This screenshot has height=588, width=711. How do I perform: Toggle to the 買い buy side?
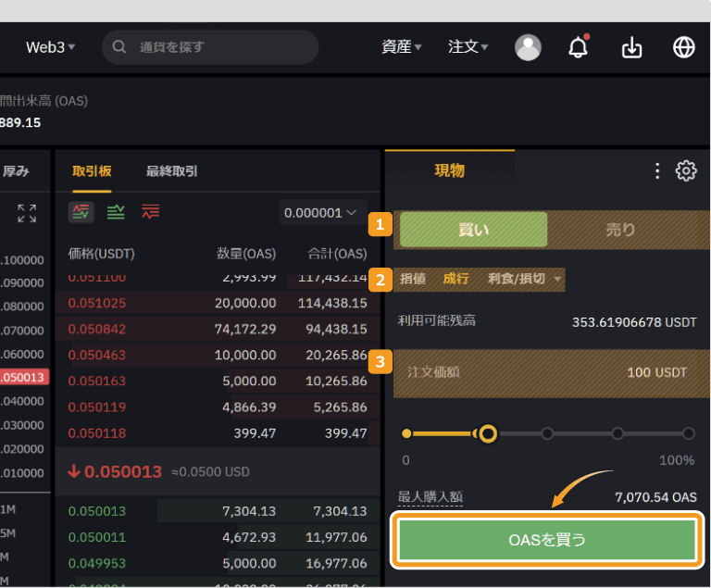point(473,230)
